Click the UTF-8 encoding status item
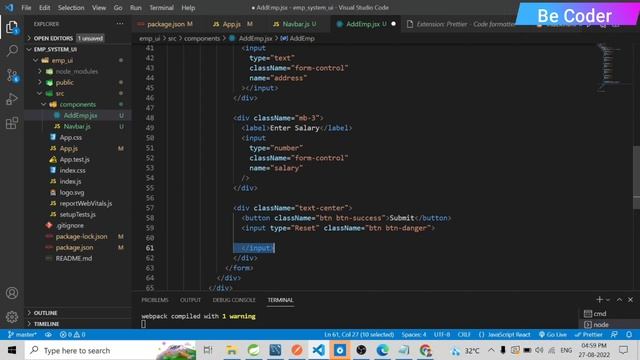This screenshot has height=360, width=640. click(442, 335)
